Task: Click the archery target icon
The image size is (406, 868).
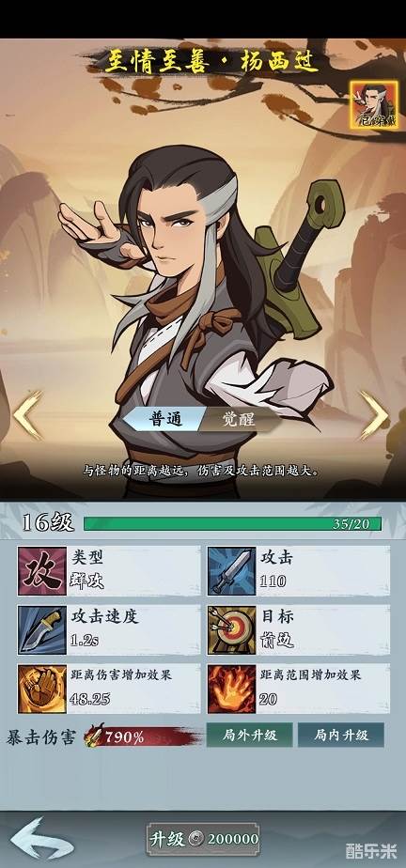Action: tap(231, 630)
